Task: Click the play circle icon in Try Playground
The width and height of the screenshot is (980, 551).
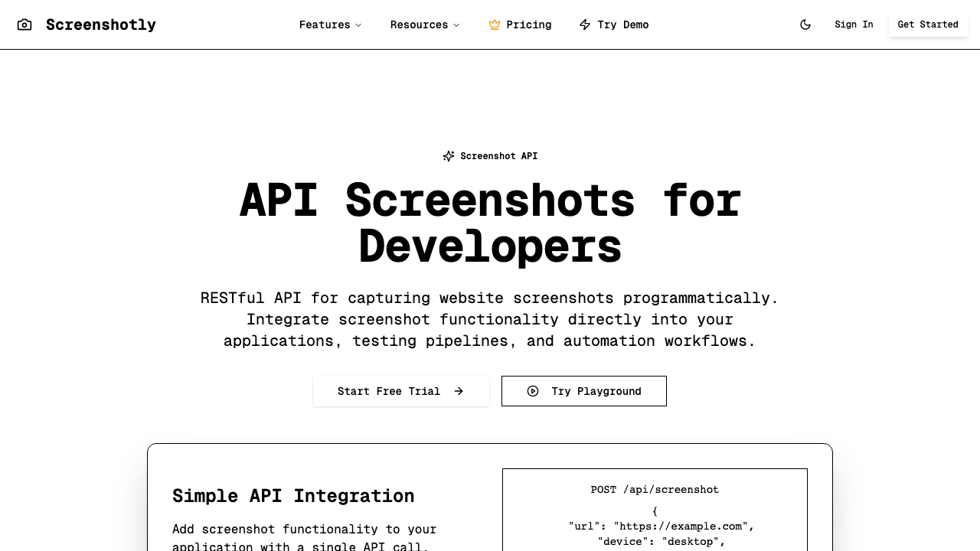Action: [x=533, y=391]
